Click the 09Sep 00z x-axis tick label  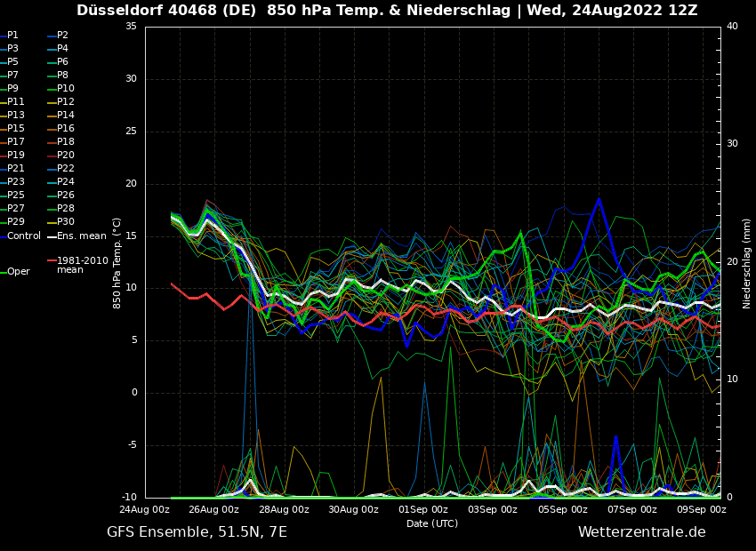pos(702,510)
